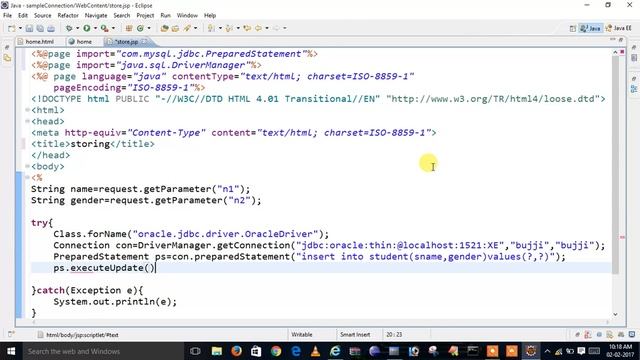This screenshot has height=360, width=640.
Task: Click the VLC cone icon in taskbar
Action: [315, 351]
